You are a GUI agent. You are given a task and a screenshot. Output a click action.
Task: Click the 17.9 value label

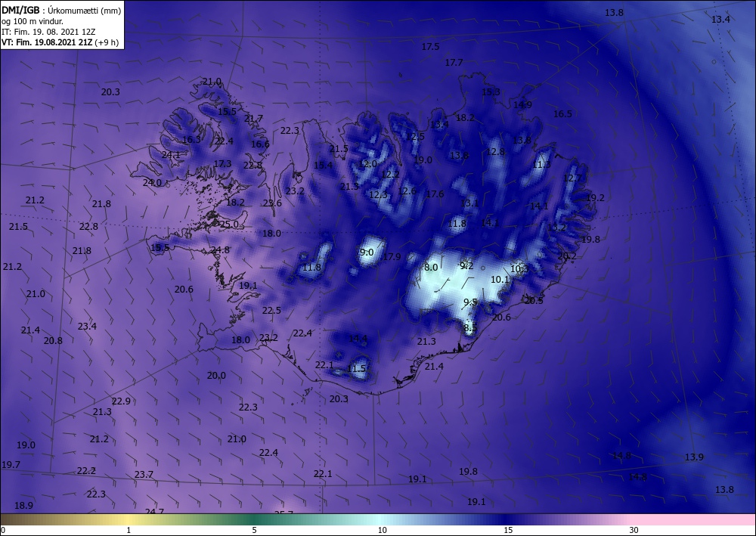click(x=392, y=256)
